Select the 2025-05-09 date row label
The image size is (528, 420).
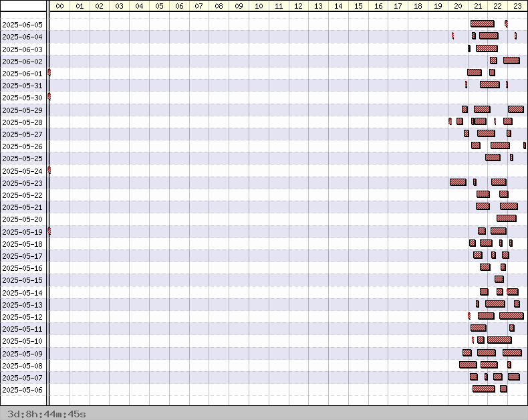(23, 354)
